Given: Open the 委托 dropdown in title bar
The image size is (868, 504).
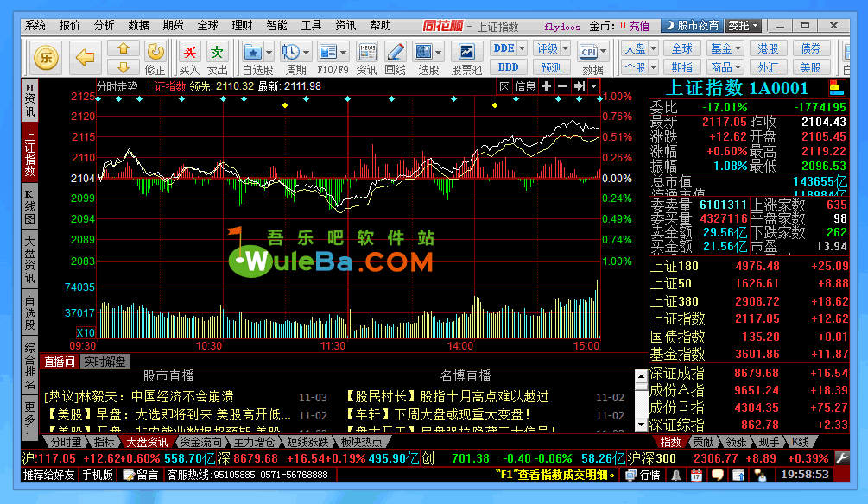Looking at the screenshot, I should click(x=744, y=25).
